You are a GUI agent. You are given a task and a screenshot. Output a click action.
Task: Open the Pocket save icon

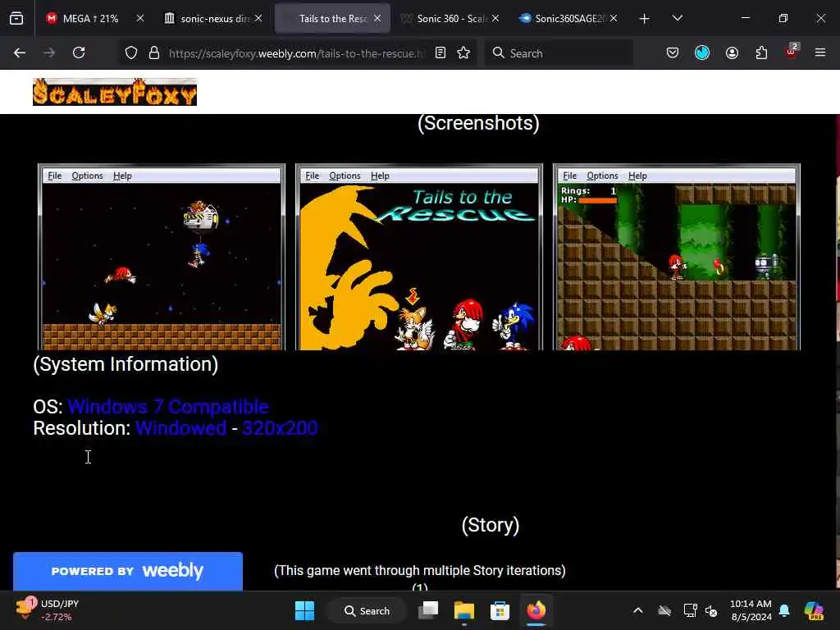click(673, 53)
